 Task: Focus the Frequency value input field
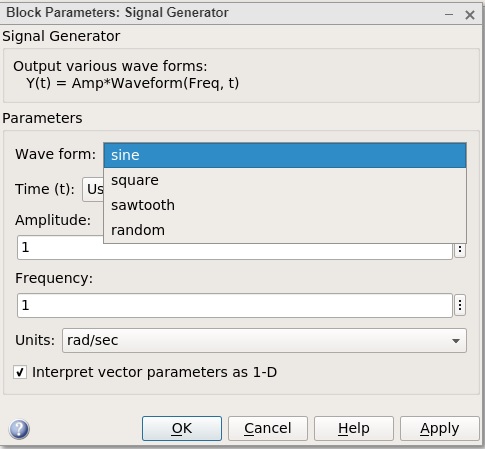pos(235,305)
